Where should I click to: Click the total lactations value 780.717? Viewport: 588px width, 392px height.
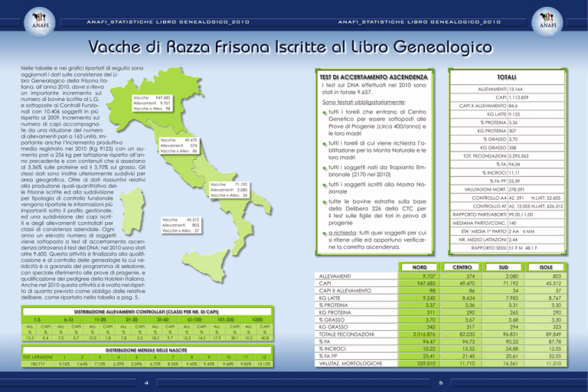click(x=37, y=364)
